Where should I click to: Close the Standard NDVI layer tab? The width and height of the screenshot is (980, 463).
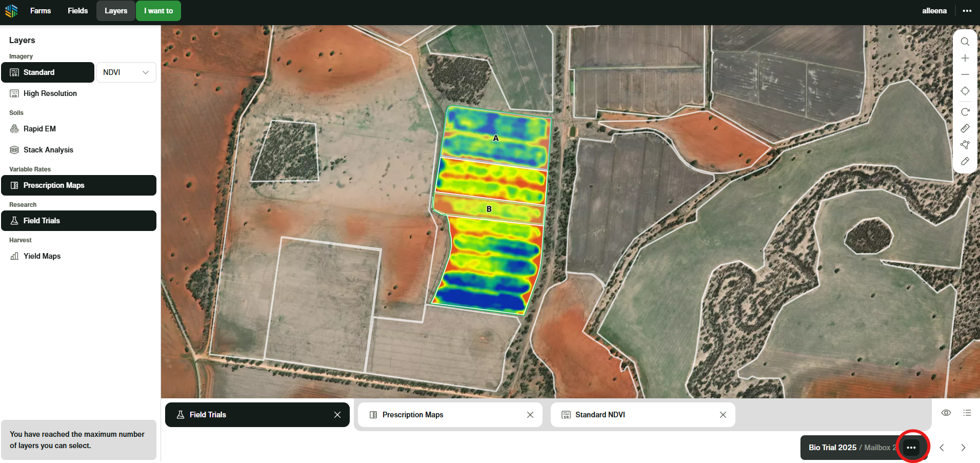723,415
